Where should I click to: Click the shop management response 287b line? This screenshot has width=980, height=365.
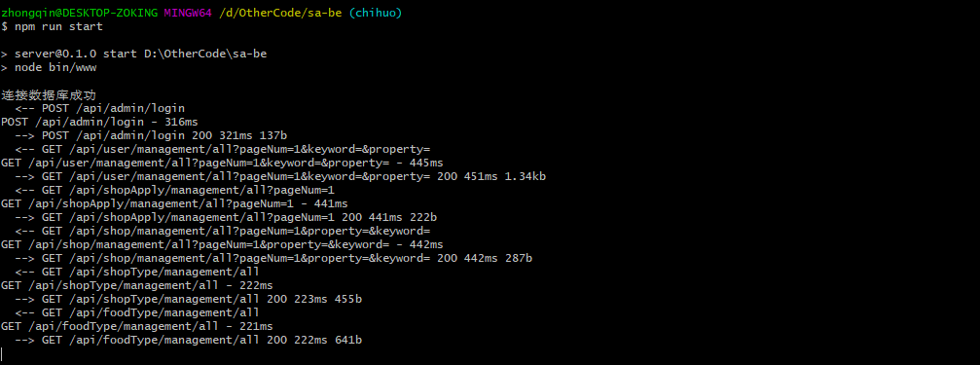pos(273,258)
